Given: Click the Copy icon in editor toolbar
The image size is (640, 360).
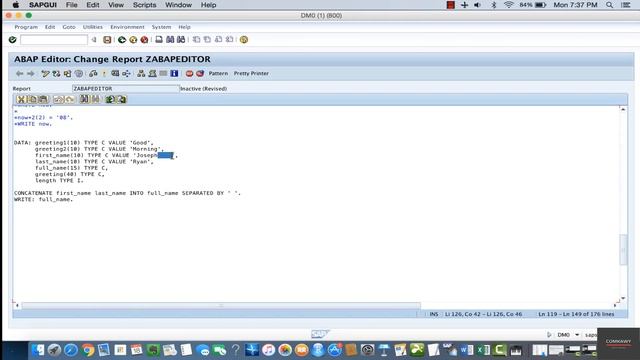Looking at the screenshot, I should pos(32,99).
